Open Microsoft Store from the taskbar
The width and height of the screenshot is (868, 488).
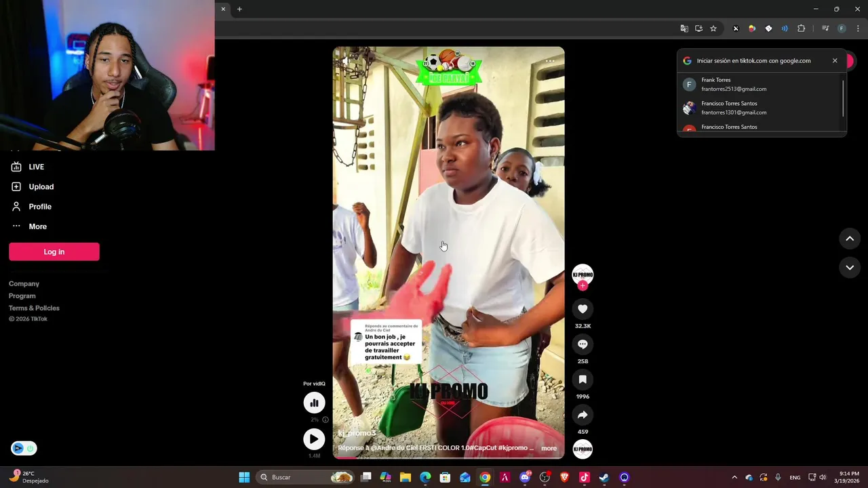[x=445, y=477]
